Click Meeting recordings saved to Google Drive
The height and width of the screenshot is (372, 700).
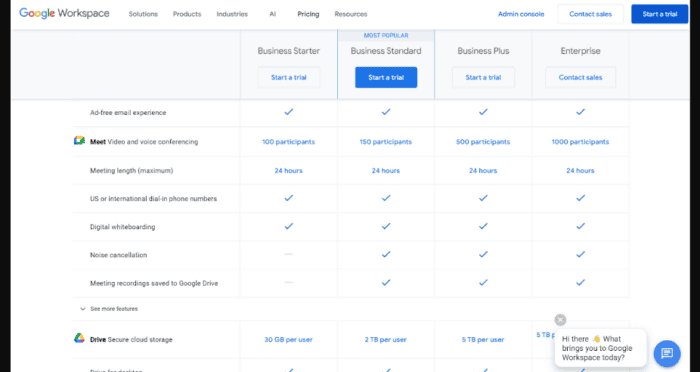154,283
